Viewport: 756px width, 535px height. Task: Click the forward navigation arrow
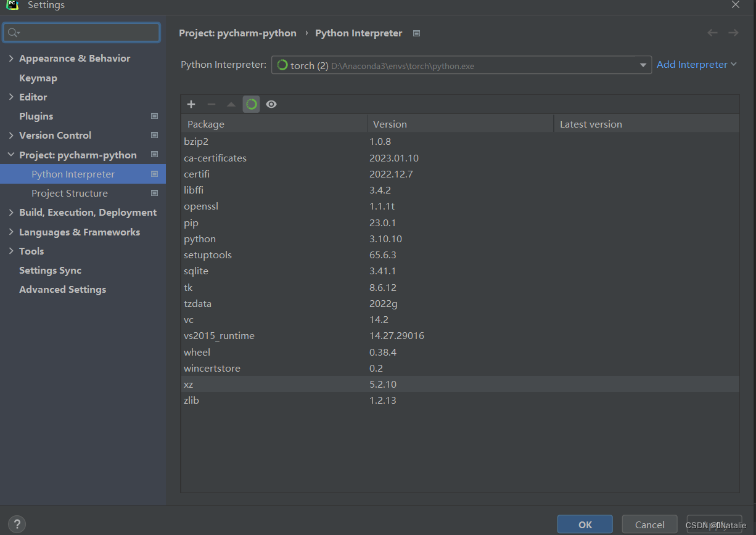coord(733,33)
